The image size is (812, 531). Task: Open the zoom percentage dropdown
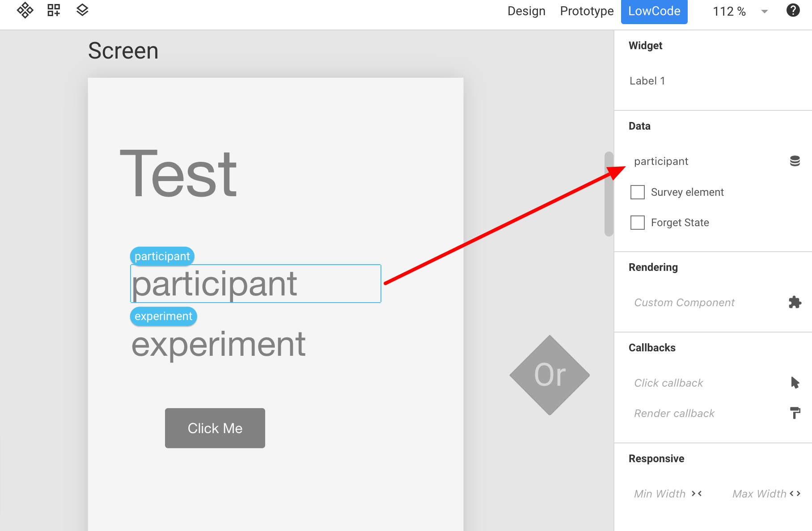click(763, 12)
